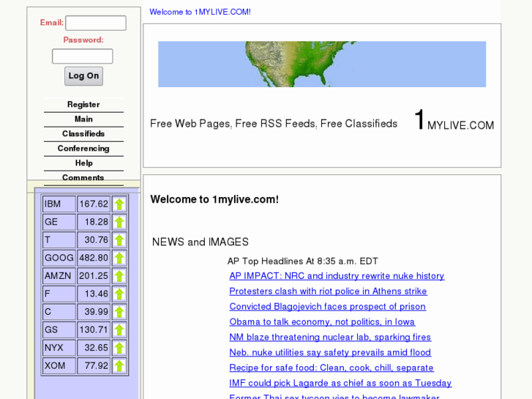Click the up arrow icon for AMZN
Screen dimensions: 532x399
pyautogui.click(x=119, y=276)
